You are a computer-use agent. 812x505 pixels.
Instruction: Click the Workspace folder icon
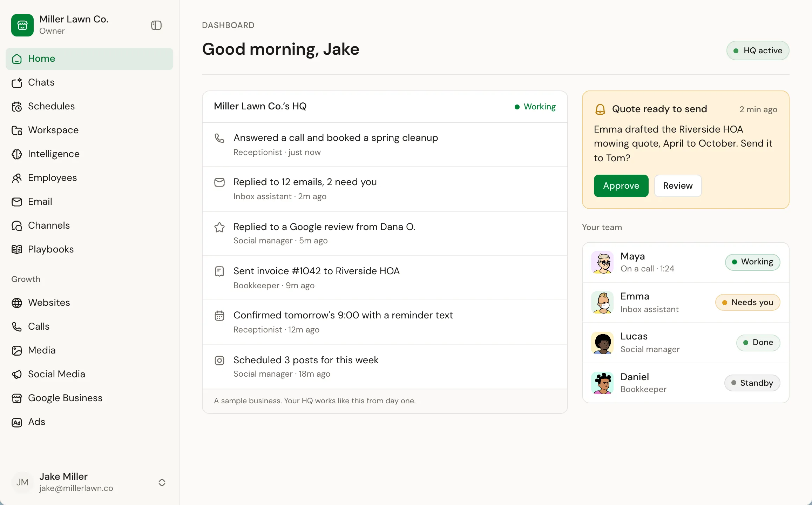pos(17,130)
